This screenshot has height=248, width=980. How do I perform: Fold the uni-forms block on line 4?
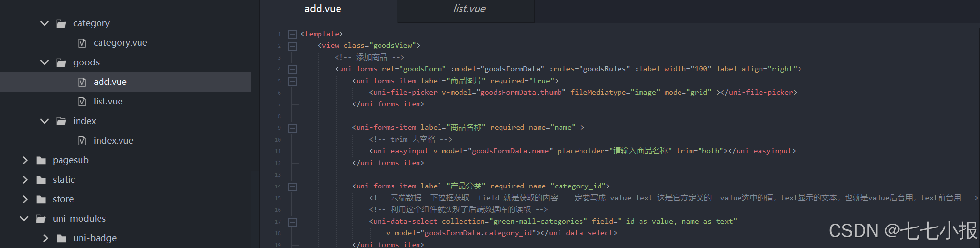point(292,69)
